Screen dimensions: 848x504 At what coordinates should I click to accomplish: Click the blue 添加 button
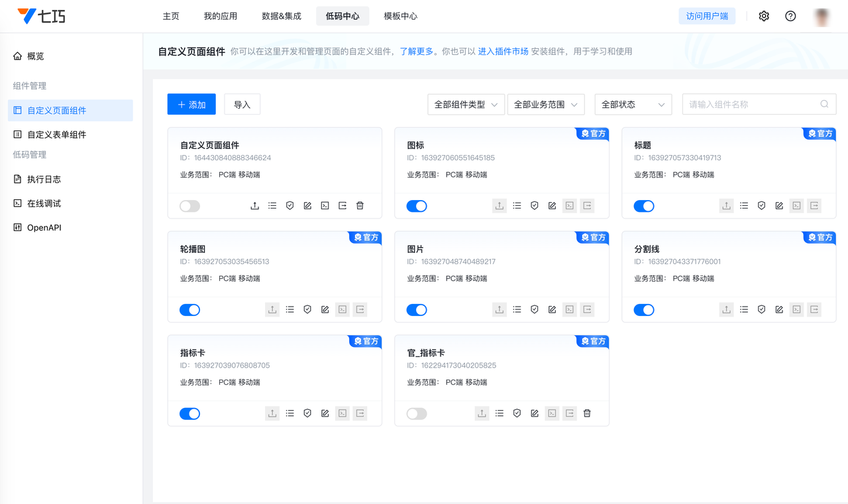coord(191,105)
